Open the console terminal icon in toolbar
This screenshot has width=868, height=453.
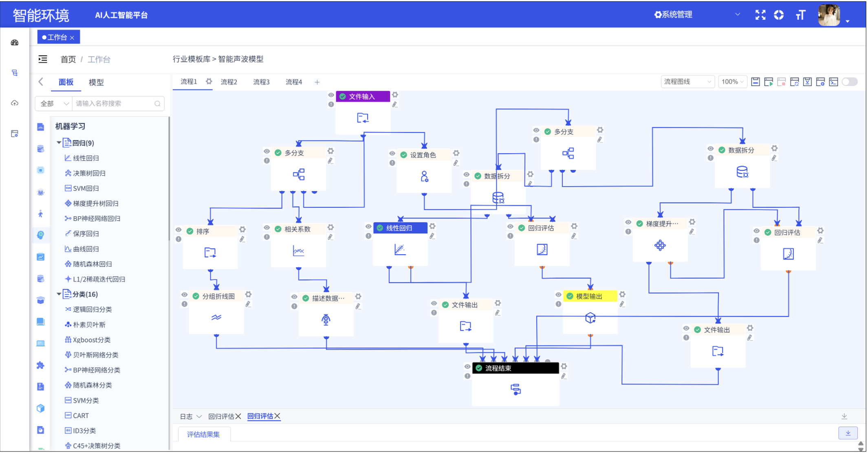[x=833, y=82]
